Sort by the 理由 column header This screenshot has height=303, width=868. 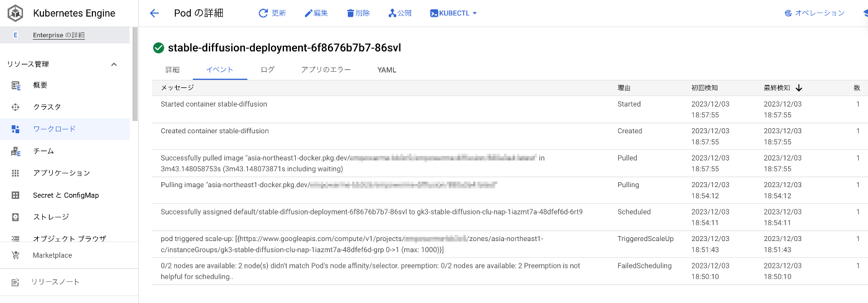tap(624, 88)
